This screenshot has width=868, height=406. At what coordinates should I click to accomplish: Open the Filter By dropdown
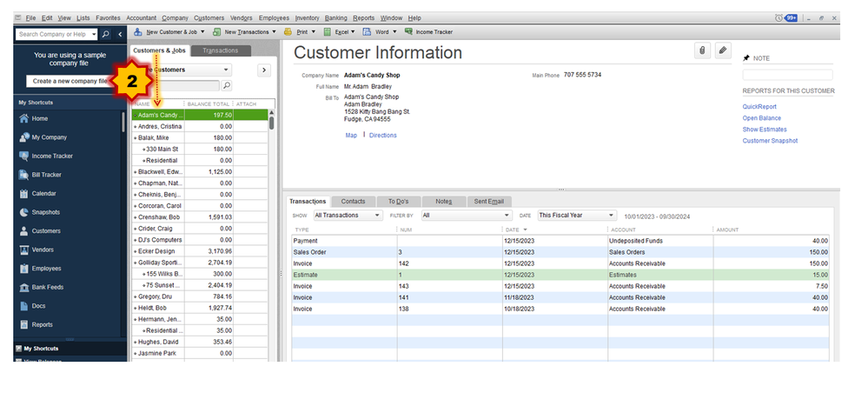tap(466, 216)
